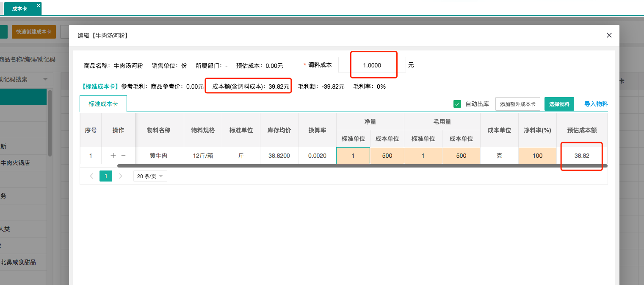Viewport: 644px width, 285px height.
Task: Select page 1 in pagination
Action: tap(106, 176)
